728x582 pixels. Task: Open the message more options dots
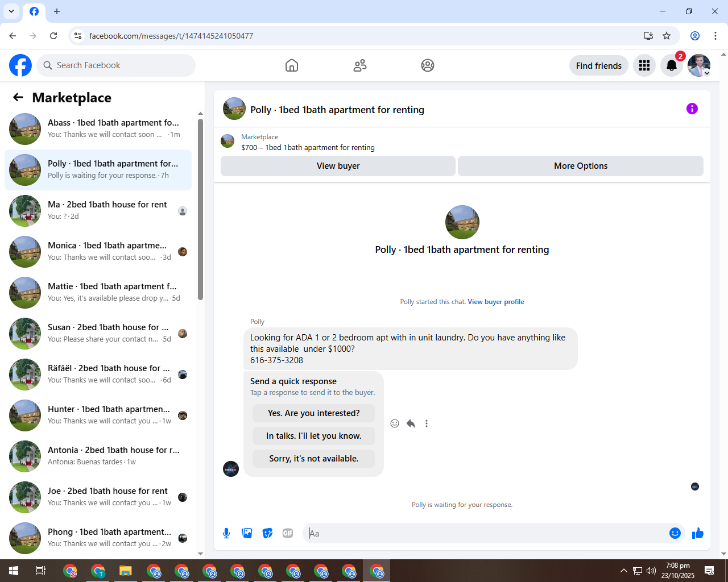[427, 423]
